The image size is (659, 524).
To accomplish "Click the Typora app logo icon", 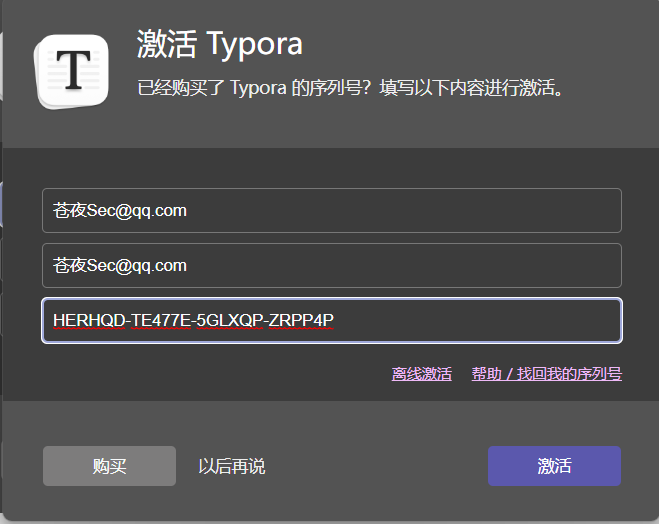I will click(72, 72).
